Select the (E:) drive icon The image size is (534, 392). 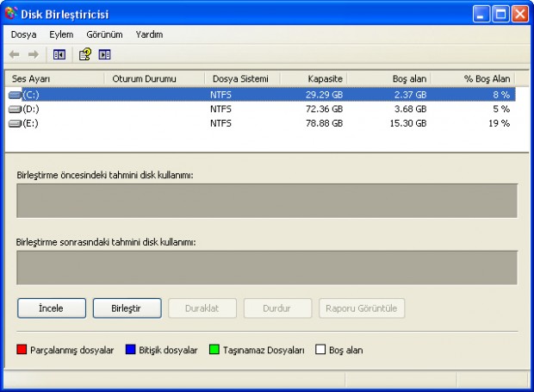15,123
